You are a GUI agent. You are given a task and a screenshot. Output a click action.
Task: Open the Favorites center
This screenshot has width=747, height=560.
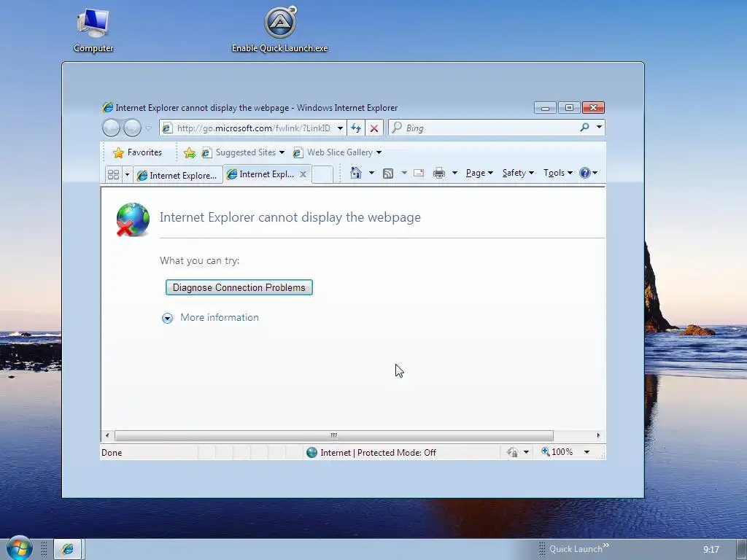(x=137, y=152)
